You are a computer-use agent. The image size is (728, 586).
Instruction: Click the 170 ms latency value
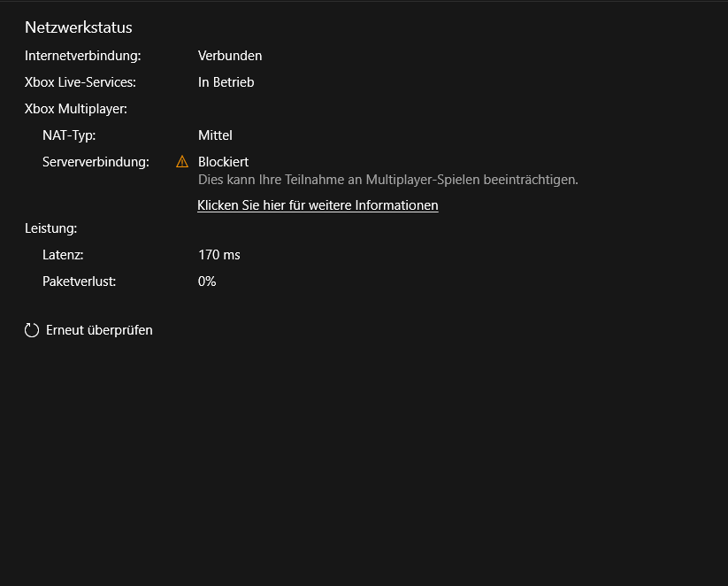[219, 255]
